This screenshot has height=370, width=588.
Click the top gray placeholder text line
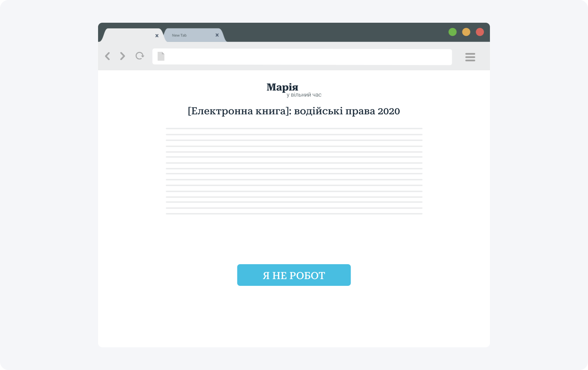294,129
